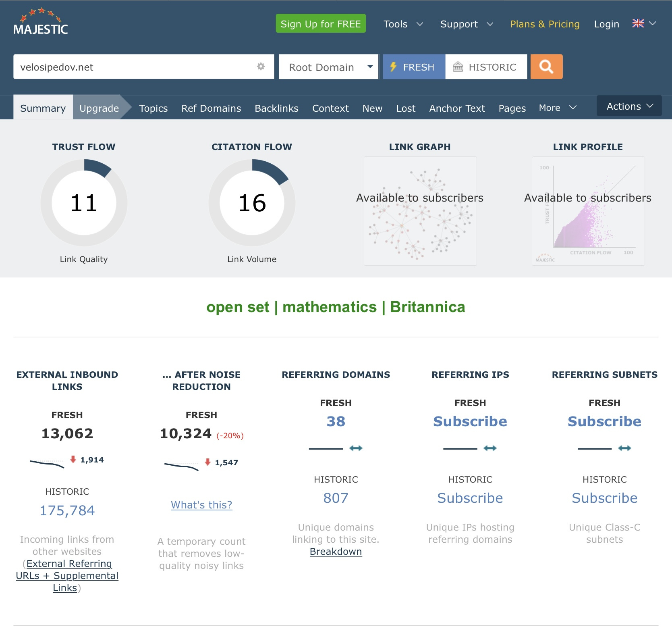Click Historic Subscribe under Referring Subnets

click(x=604, y=498)
